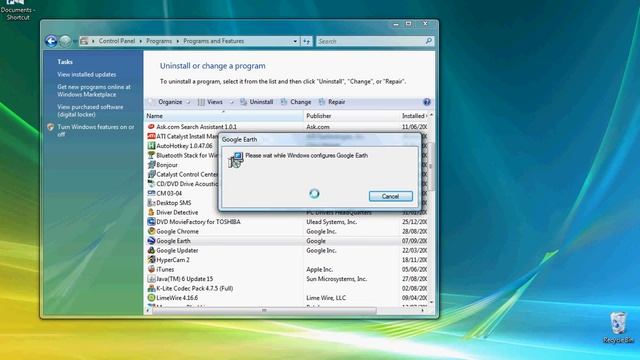Click the search magnifier icon
This screenshot has height=360, width=640.
click(429, 41)
